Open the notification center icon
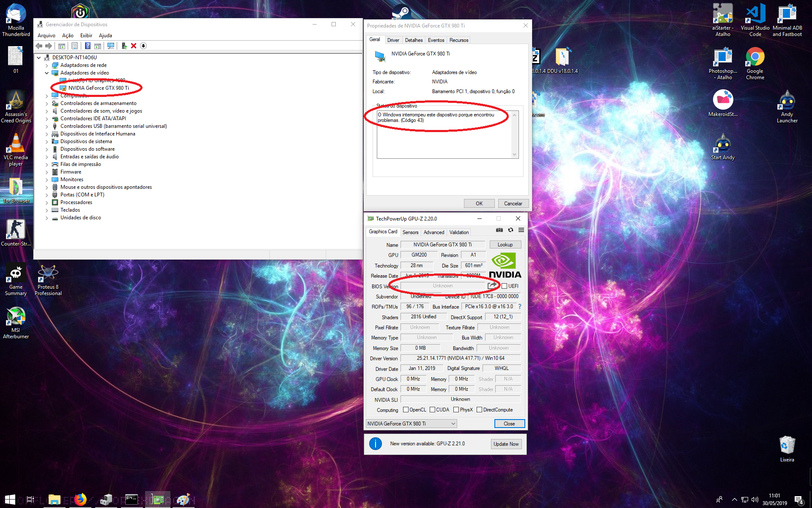The height and width of the screenshot is (508, 812). click(798, 500)
